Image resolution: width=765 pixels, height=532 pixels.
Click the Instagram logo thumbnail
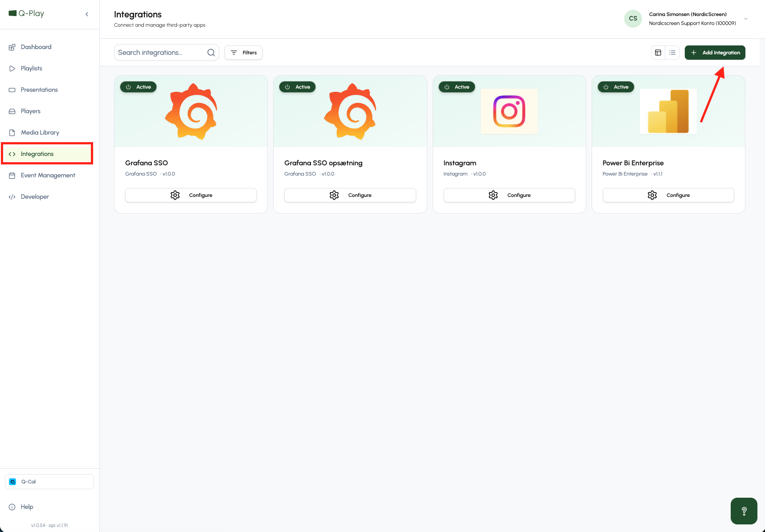(509, 111)
